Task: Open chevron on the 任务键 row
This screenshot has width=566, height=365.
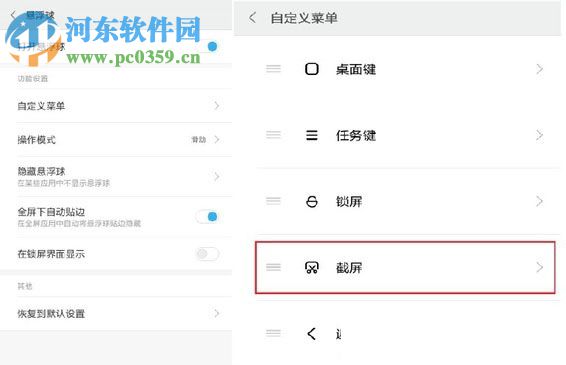Action: click(539, 135)
